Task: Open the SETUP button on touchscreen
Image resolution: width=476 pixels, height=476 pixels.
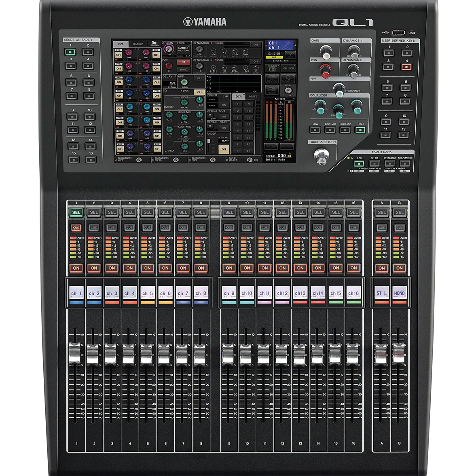Action: [x=271, y=146]
